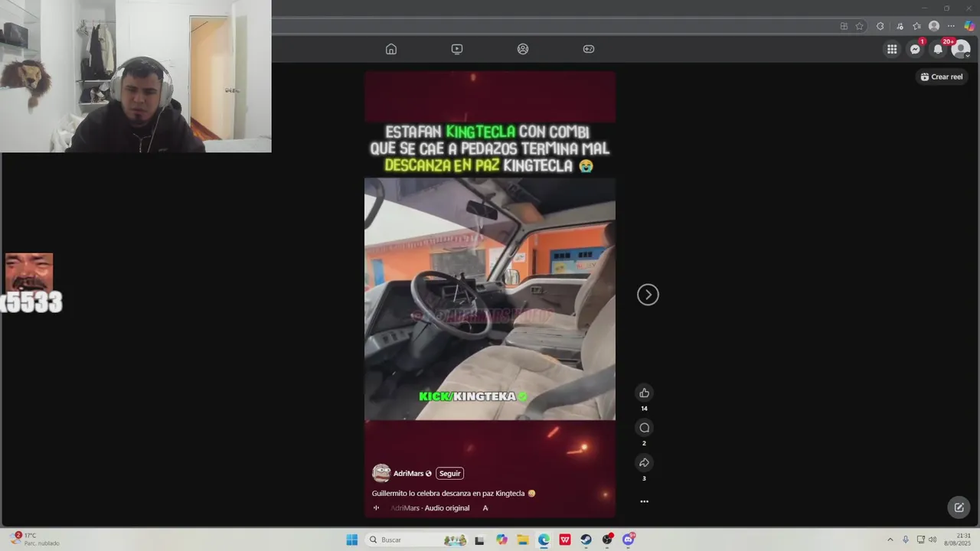This screenshot has width=980, height=551.
Task: Switch to Microsoft Edge on taskbar
Action: click(x=544, y=540)
